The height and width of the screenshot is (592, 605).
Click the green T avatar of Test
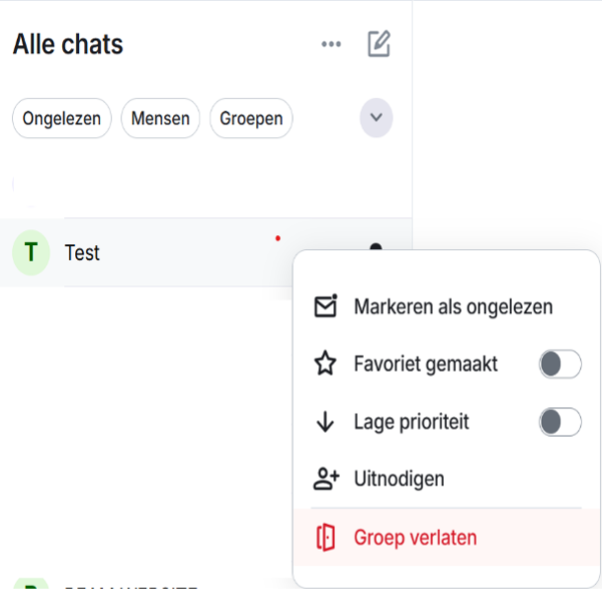click(31, 253)
